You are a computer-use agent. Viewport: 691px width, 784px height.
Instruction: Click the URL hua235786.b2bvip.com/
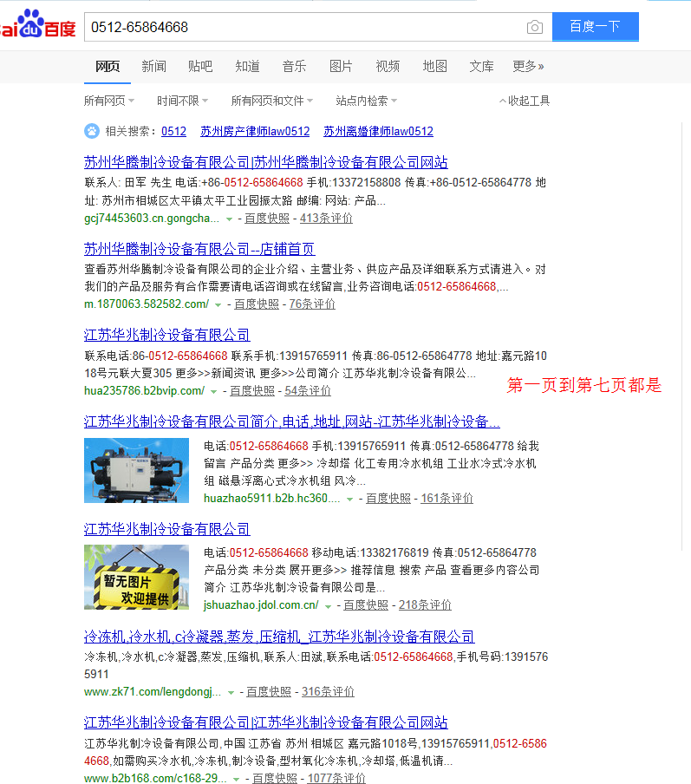pyautogui.click(x=145, y=391)
